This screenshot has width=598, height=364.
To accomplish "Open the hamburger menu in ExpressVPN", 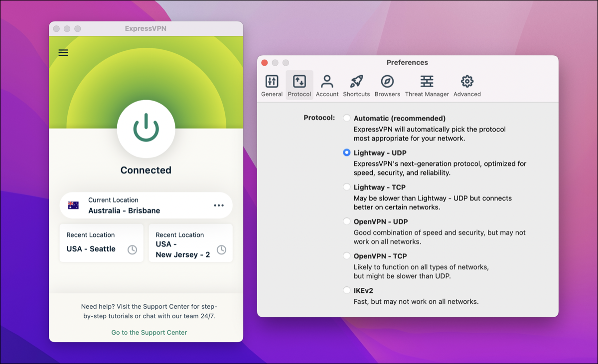I will pyautogui.click(x=63, y=53).
